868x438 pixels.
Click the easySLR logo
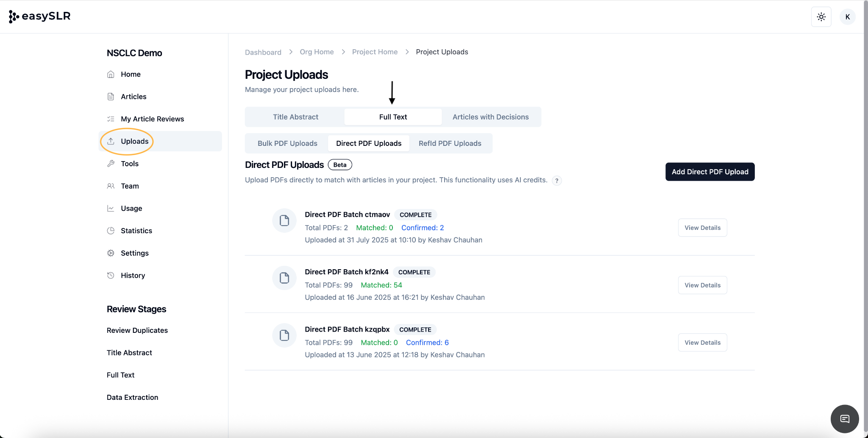click(40, 16)
